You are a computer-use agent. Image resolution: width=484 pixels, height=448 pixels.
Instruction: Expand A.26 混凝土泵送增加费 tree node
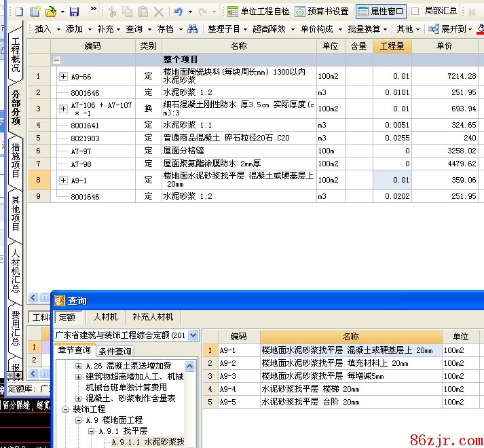79,366
